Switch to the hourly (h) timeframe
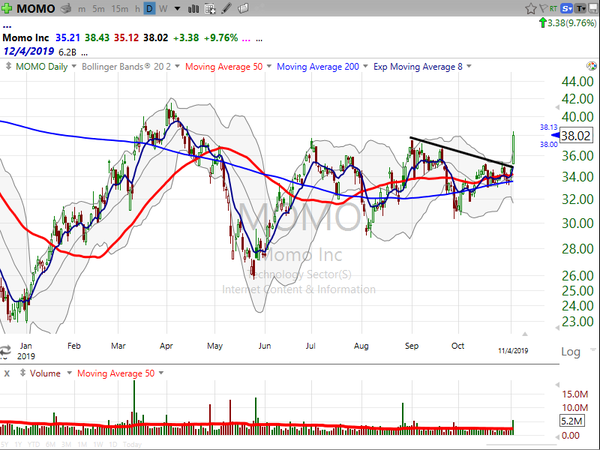Viewport: 600px width, 450px height. 137,8
